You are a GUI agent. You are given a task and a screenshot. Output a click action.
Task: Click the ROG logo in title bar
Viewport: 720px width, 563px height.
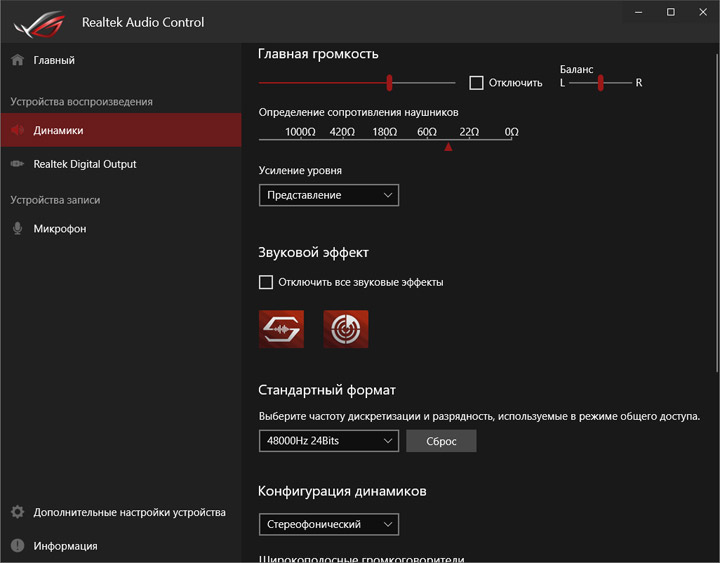39,24
